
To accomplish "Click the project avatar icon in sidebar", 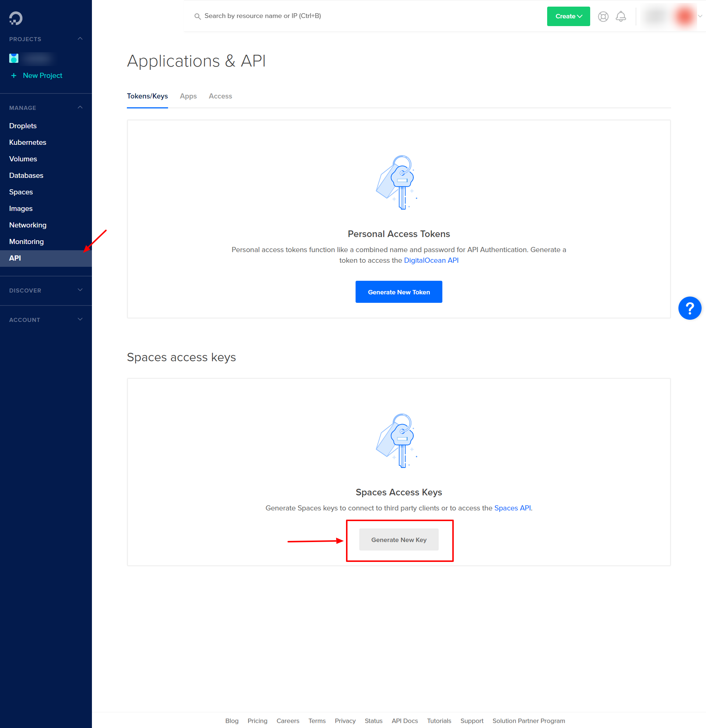I will (14, 58).
